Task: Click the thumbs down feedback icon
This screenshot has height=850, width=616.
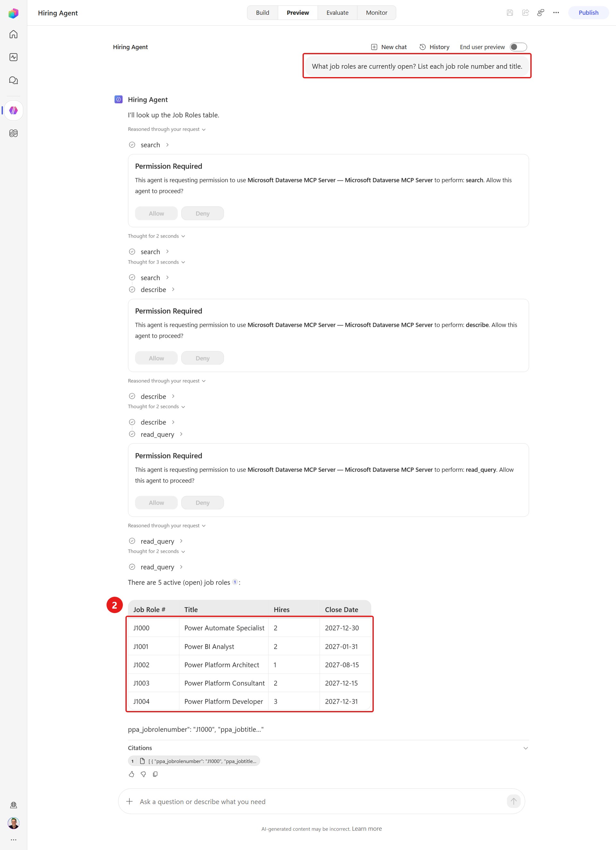Action: click(143, 774)
